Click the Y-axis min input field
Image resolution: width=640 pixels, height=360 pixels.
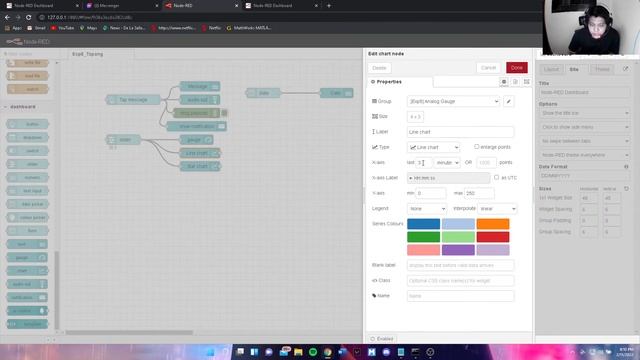431,193
